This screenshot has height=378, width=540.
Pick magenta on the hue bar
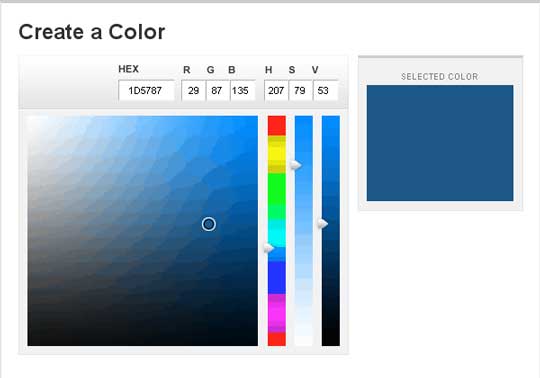[277, 312]
